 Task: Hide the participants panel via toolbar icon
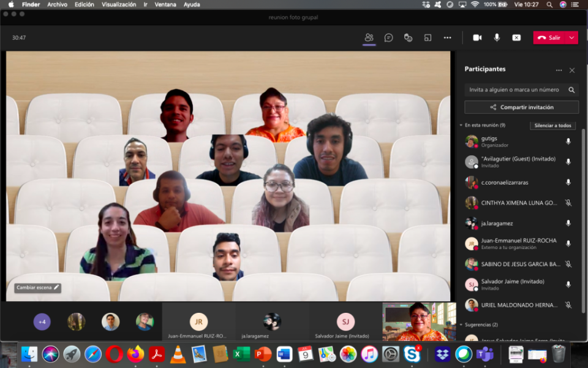(x=369, y=37)
